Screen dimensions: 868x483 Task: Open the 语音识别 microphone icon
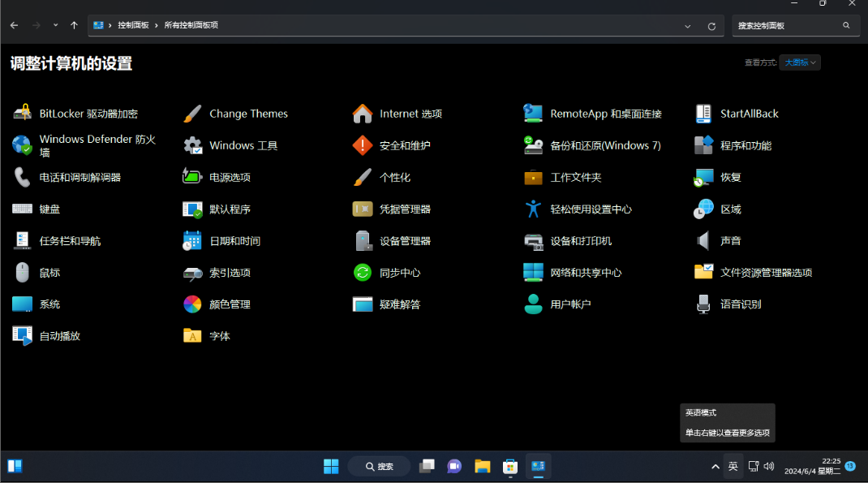pyautogui.click(x=703, y=304)
